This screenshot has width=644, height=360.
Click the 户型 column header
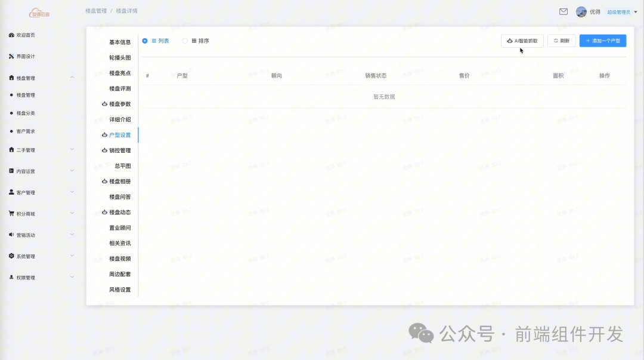(182, 76)
